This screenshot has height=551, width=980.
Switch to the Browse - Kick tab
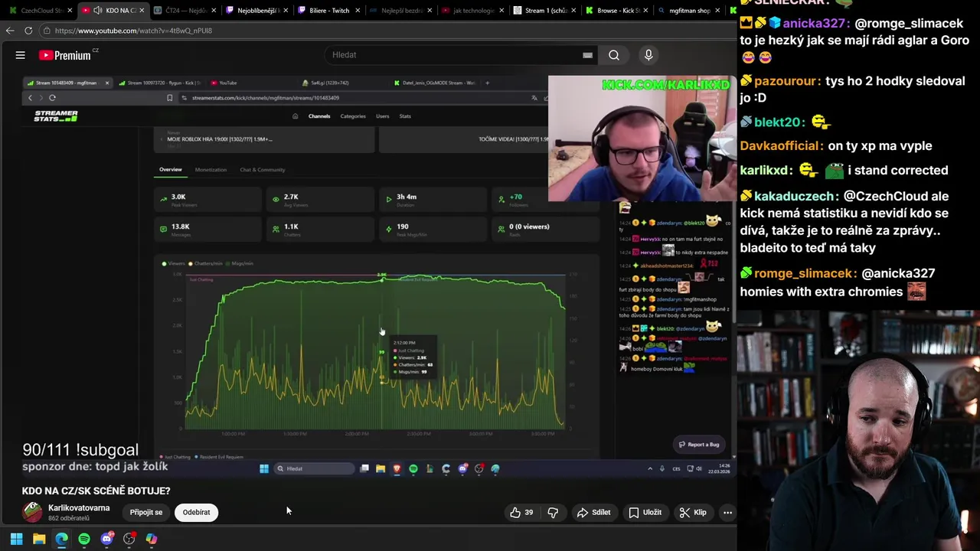pos(616,11)
